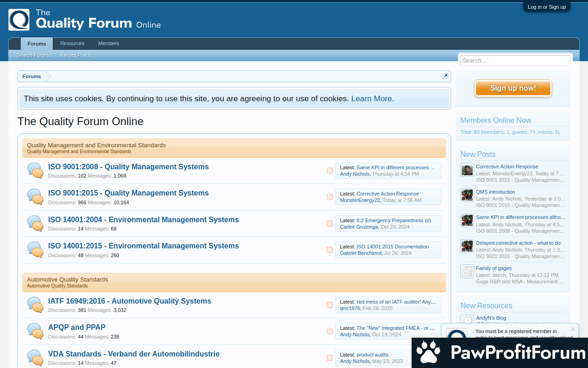Open Delayed corrective action - what to do
This screenshot has height=368, width=588.
click(518, 243)
